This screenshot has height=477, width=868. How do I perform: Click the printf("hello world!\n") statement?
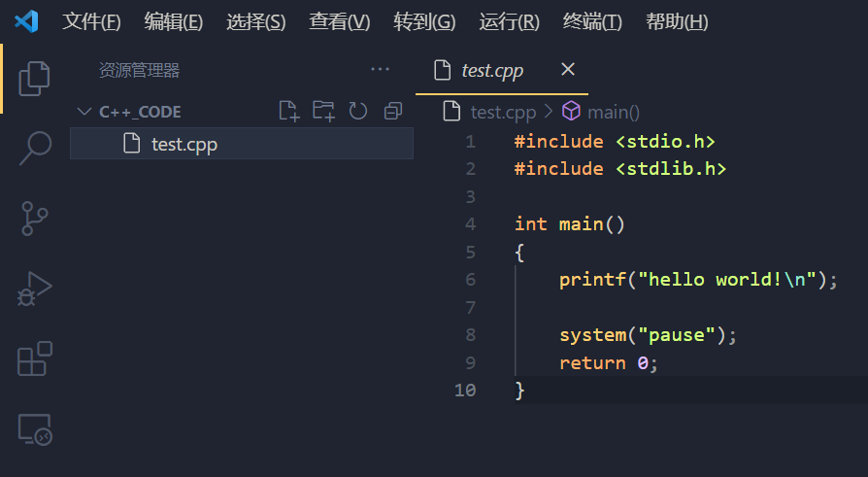click(x=698, y=279)
